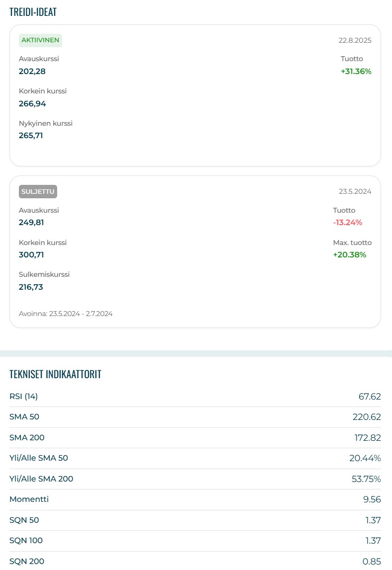This screenshot has height=570, width=392.
Task: Click the SQN 200 value 0.85
Action: tap(372, 562)
